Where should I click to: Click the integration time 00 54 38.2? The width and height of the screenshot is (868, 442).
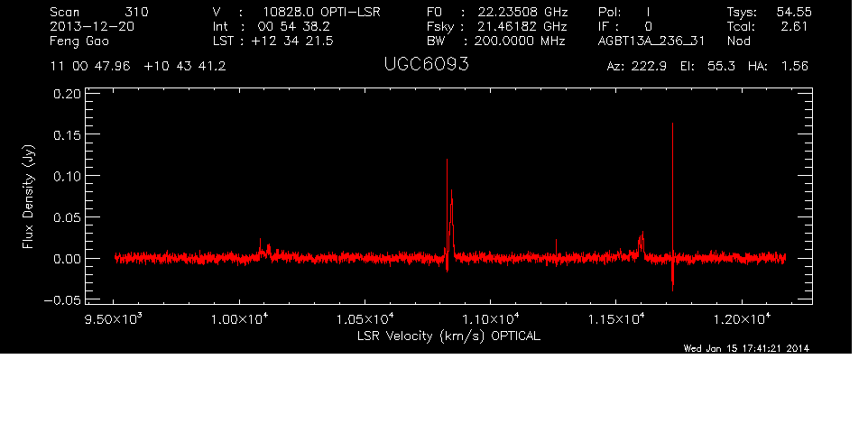point(293,26)
